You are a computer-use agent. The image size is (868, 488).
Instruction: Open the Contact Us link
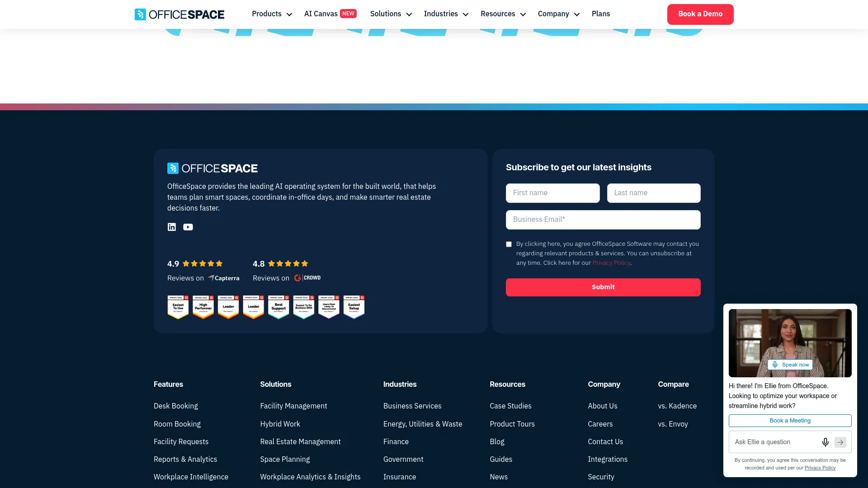tap(605, 441)
